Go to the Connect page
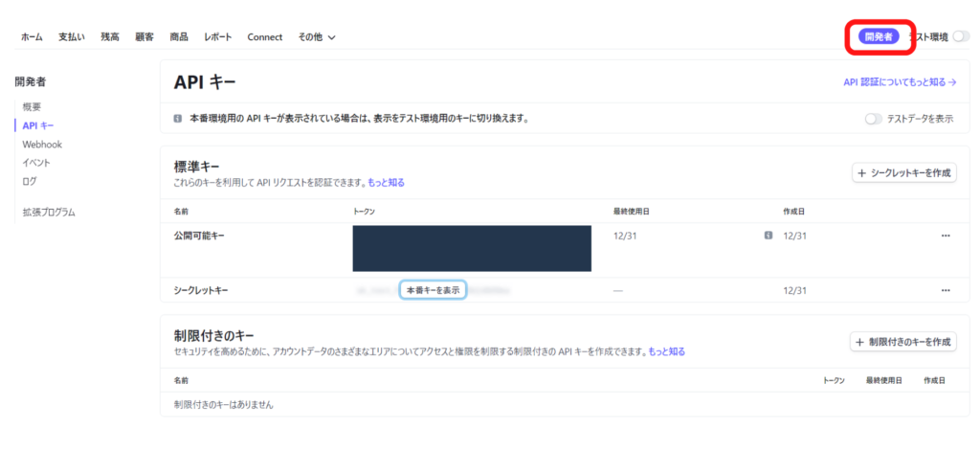The height and width of the screenshot is (451, 980). pos(265,37)
